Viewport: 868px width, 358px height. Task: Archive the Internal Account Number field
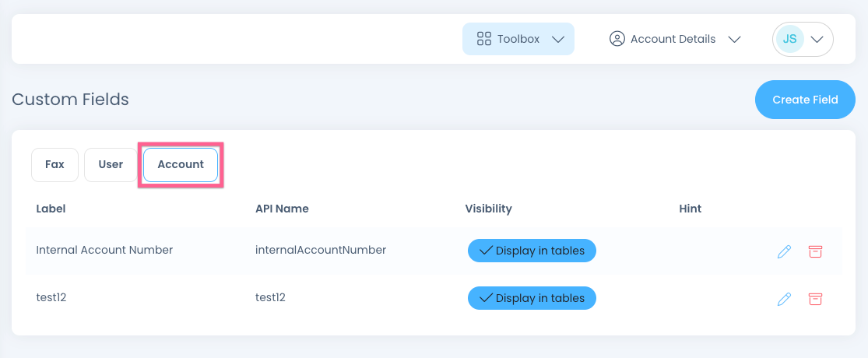point(815,251)
